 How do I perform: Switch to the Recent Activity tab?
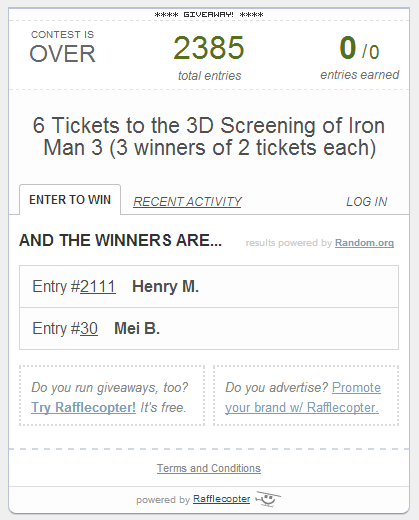tap(187, 202)
